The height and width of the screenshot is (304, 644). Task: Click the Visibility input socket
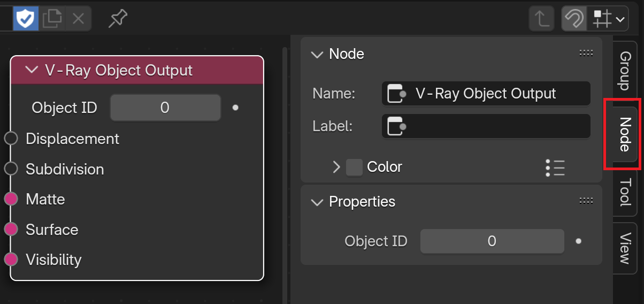[11, 260]
